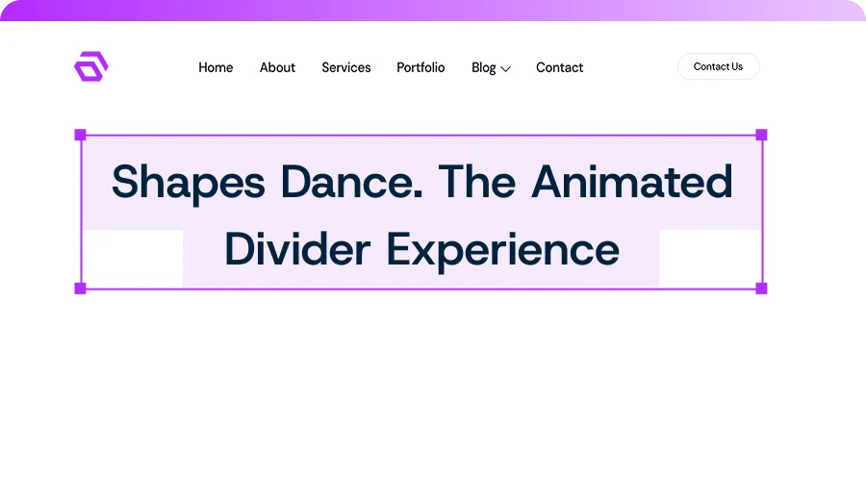Click the word "Shapes" in the heading

188,182
